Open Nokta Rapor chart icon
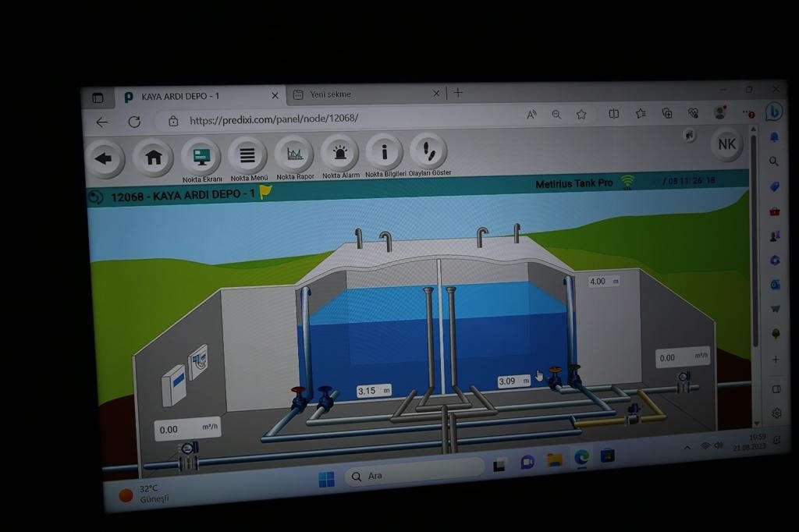The width and height of the screenshot is (799, 532). click(294, 154)
